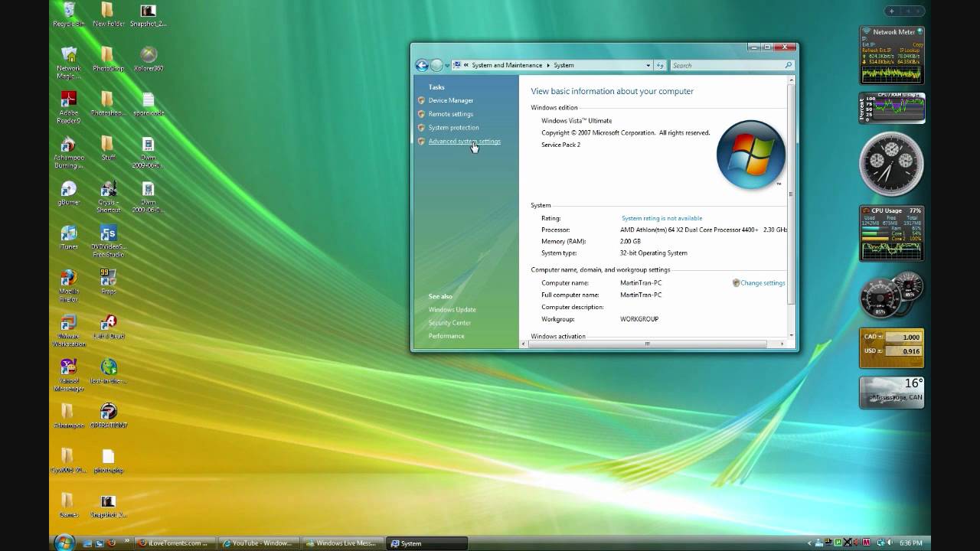This screenshot has height=551, width=980.
Task: Click the vertical scrollbar down arrow
Action: (791, 334)
